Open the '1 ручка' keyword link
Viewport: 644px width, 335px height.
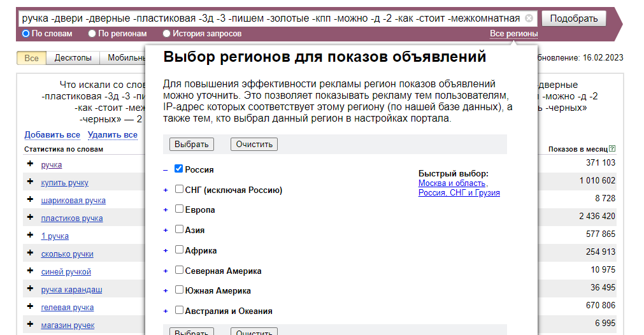tap(55, 236)
